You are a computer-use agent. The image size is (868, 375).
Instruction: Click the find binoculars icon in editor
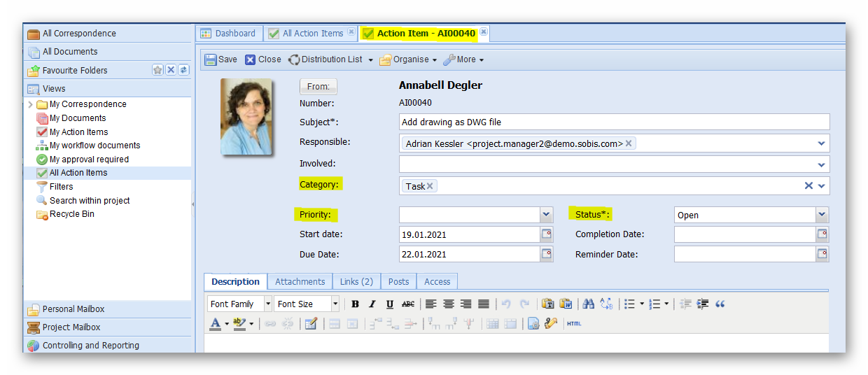(588, 304)
